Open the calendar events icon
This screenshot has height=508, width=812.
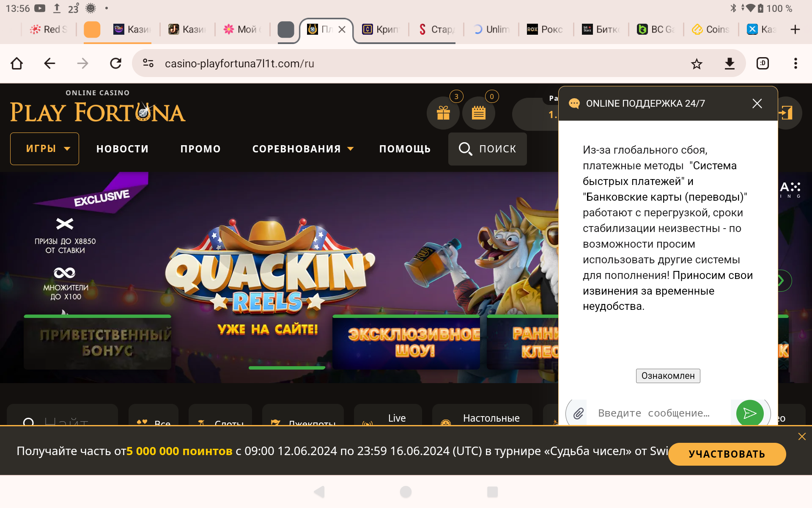tap(478, 113)
